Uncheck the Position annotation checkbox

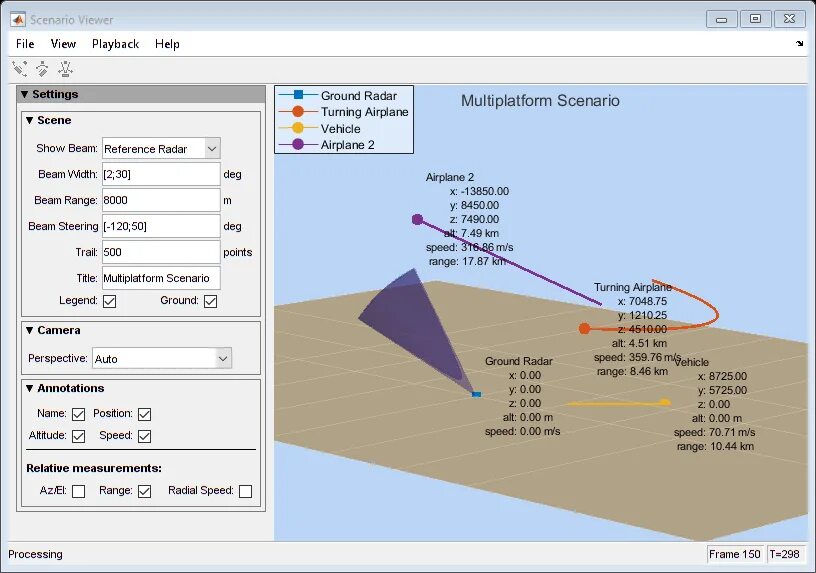(x=145, y=414)
